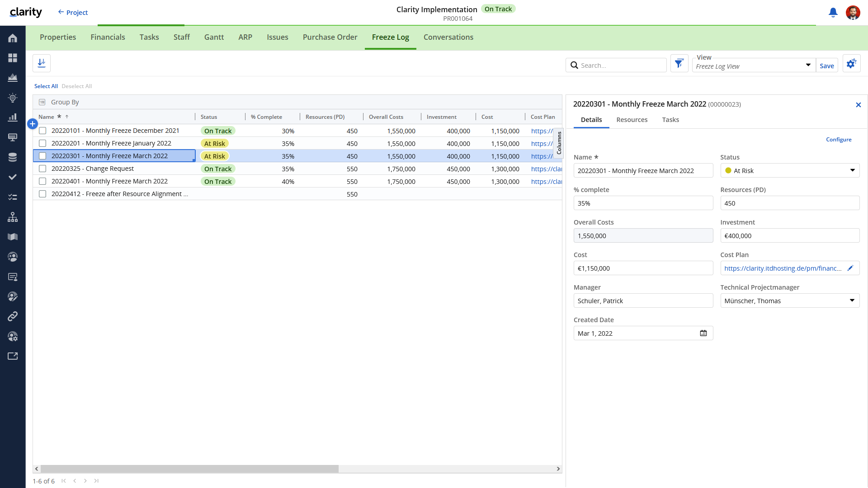Check the Monthly Freeze January 2022 row
The width and height of the screenshot is (868, 488).
(42, 143)
